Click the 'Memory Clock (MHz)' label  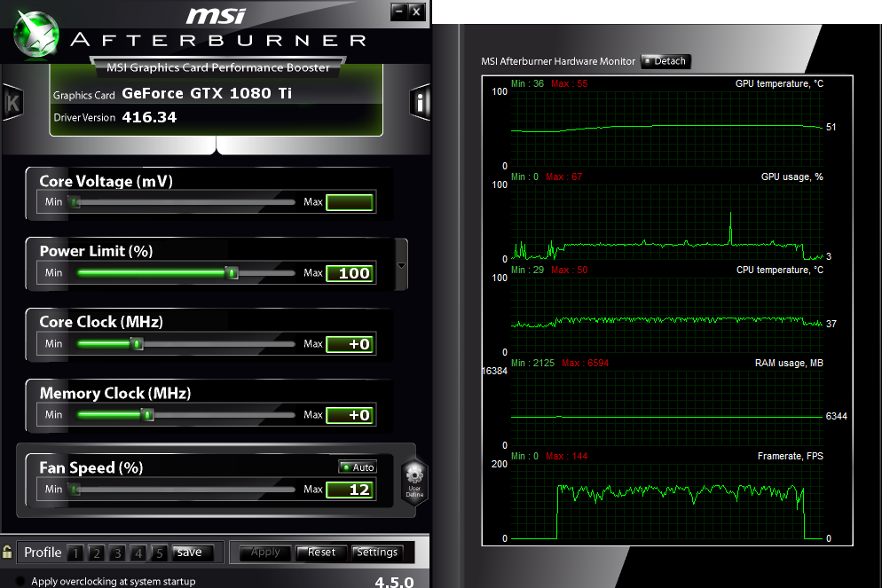[x=115, y=394]
